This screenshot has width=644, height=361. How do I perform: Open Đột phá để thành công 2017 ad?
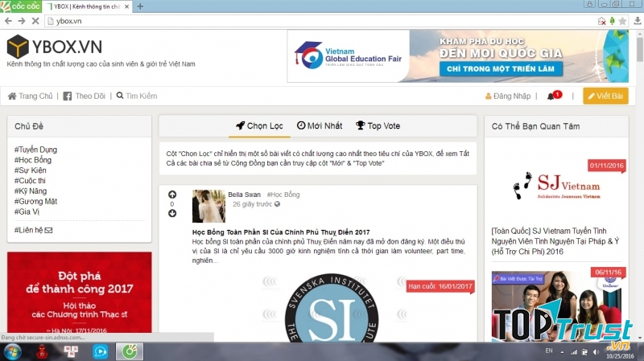(79, 293)
